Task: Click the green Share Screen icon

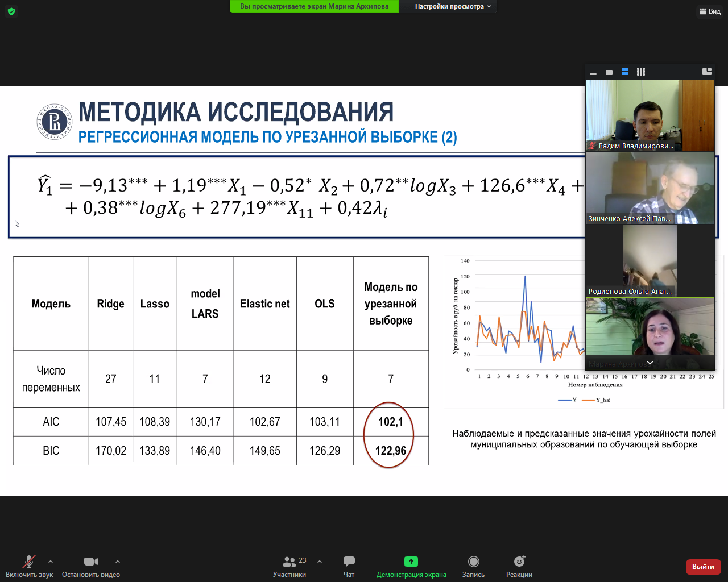Action: (411, 562)
